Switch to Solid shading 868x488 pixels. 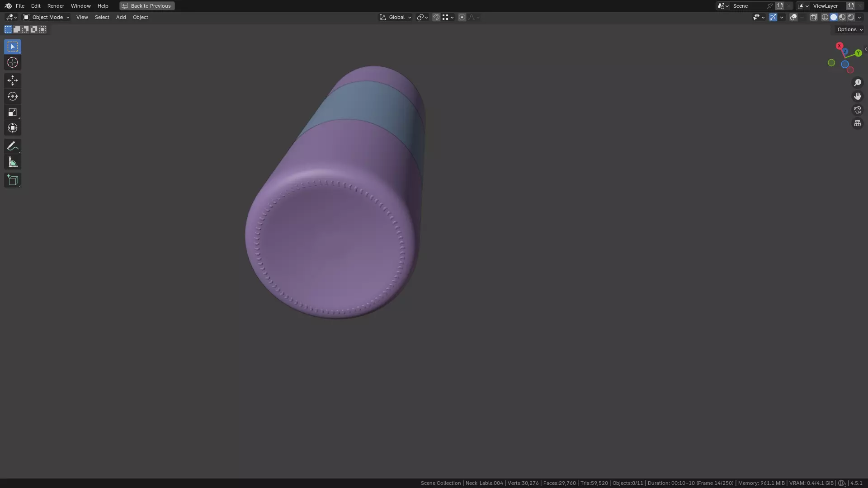pos(834,17)
